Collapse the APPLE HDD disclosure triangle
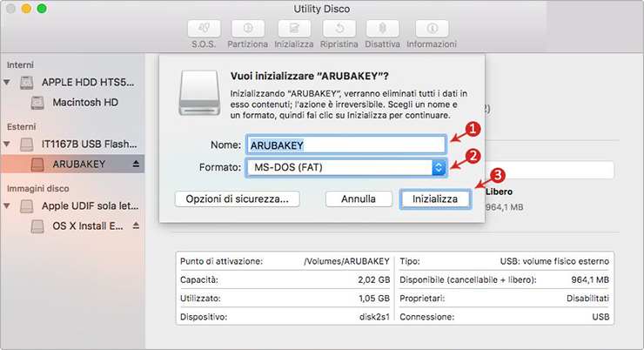644x350 pixels. tap(7, 82)
